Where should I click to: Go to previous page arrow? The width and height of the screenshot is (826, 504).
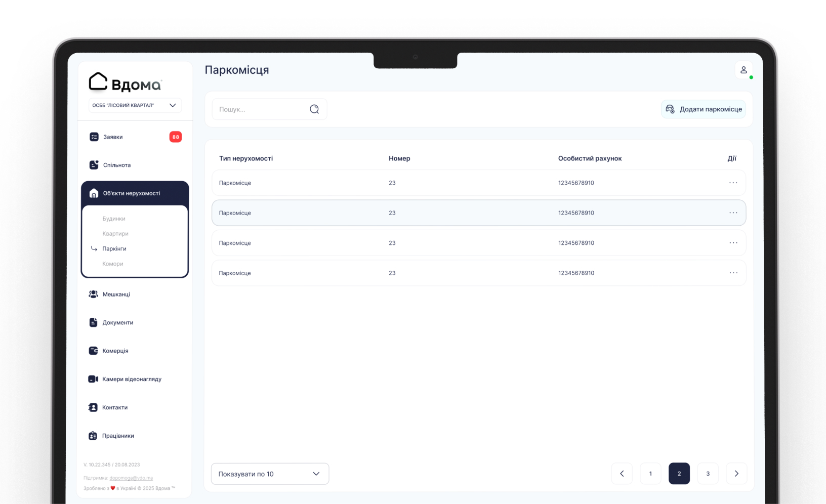(622, 474)
